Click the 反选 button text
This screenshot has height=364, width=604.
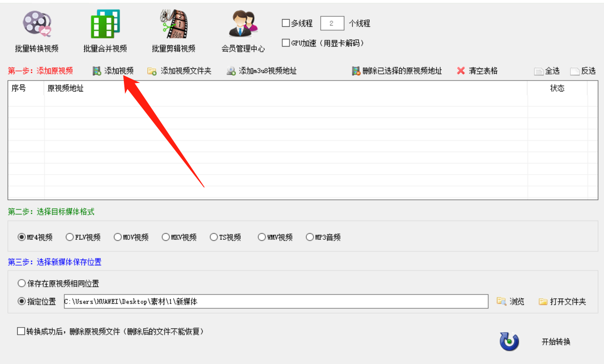(589, 71)
